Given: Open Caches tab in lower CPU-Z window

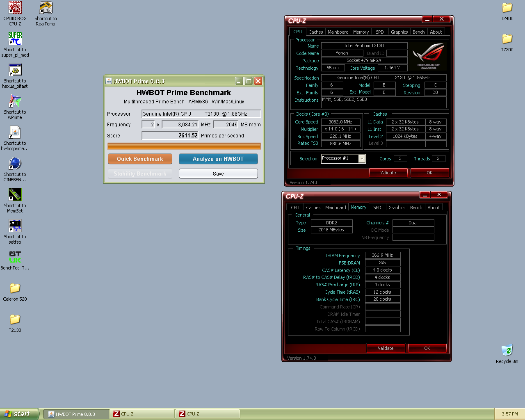Looking at the screenshot, I should pos(313,208).
